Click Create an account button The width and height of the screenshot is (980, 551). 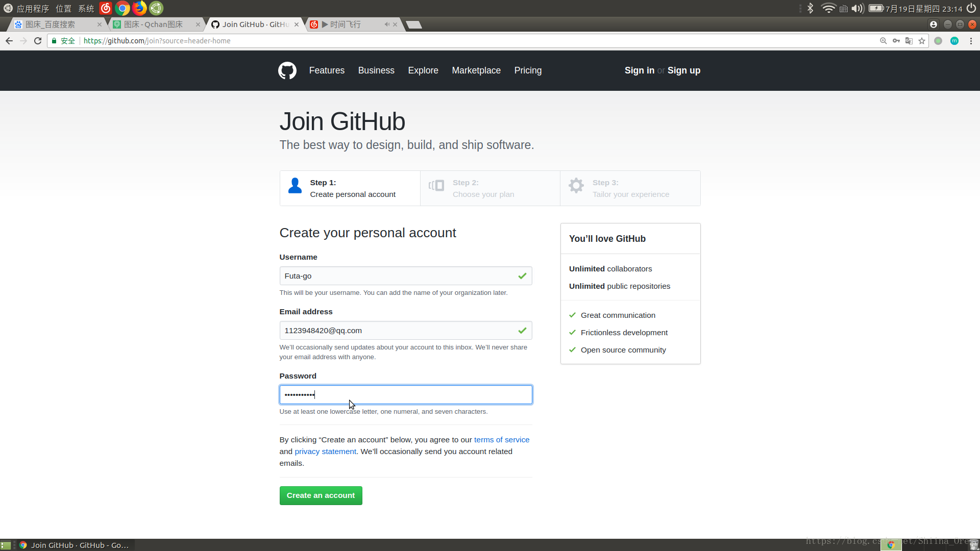[321, 495]
